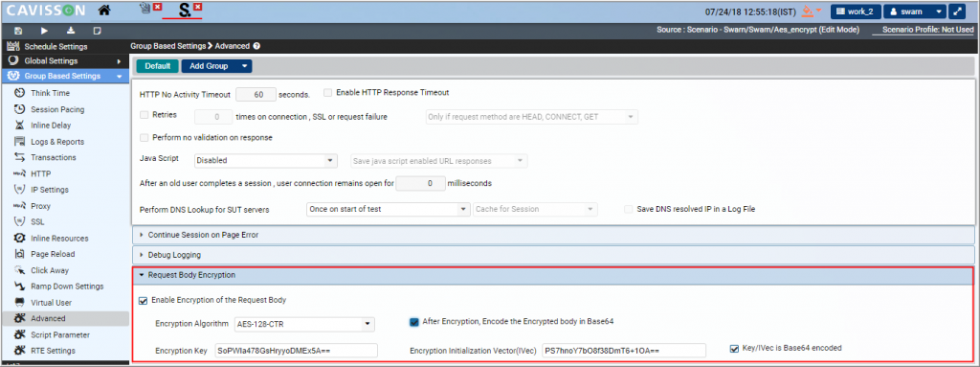Run the scenario with the play icon

[44, 31]
